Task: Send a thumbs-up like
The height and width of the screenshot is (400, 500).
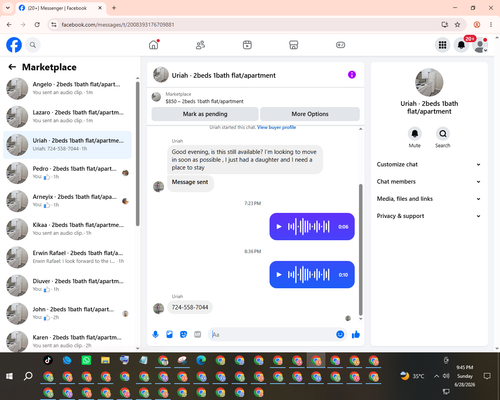Action: tap(356, 334)
